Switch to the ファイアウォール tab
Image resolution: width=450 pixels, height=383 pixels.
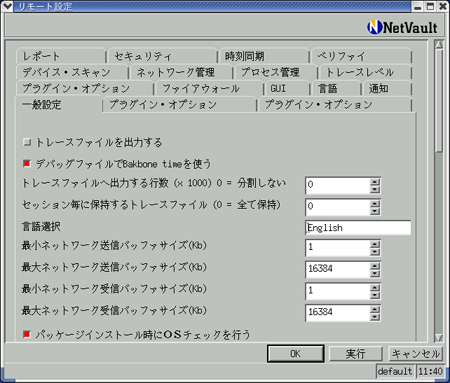209,88
